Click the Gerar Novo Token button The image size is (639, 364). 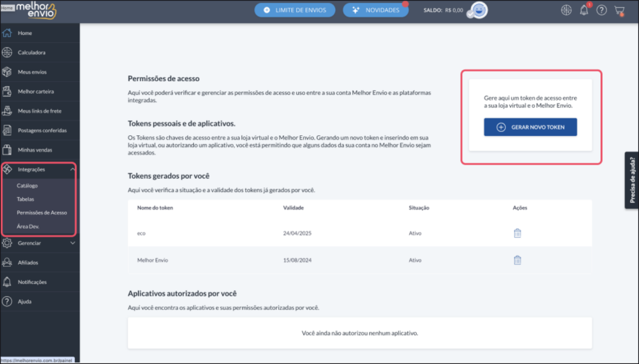click(530, 127)
